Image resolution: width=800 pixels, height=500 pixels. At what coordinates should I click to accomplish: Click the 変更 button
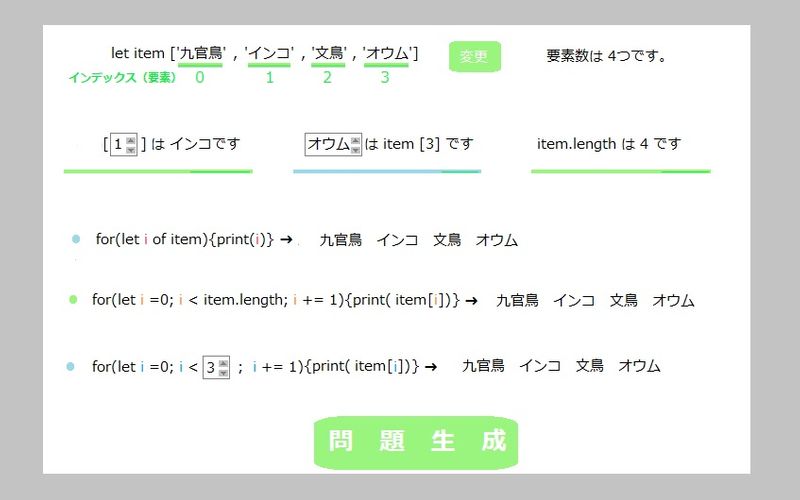(x=474, y=56)
